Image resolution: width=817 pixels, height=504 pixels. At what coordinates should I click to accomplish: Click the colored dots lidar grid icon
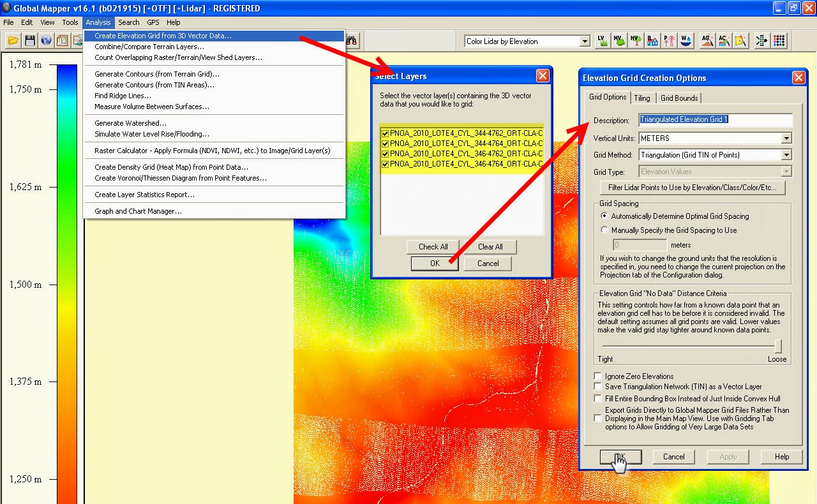[779, 41]
